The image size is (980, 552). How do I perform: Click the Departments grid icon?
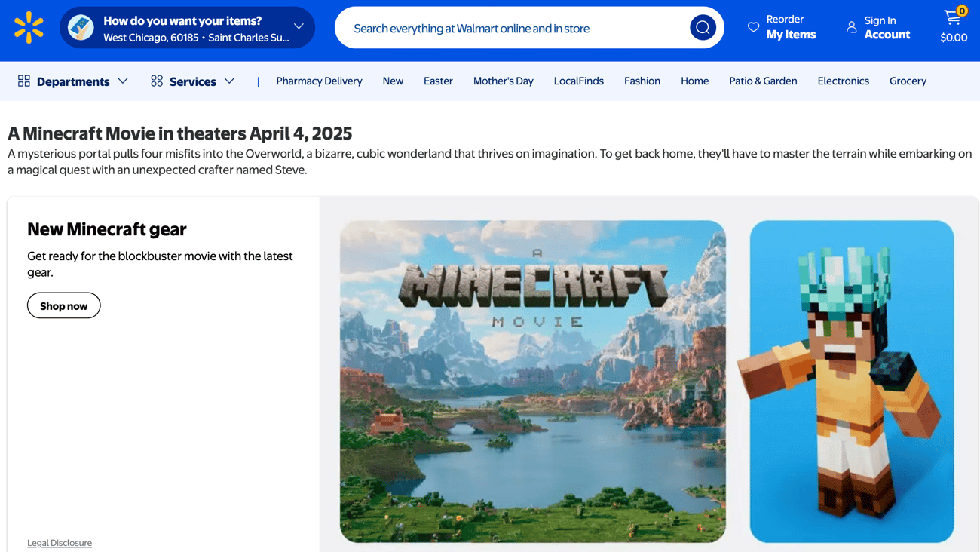[x=23, y=81]
